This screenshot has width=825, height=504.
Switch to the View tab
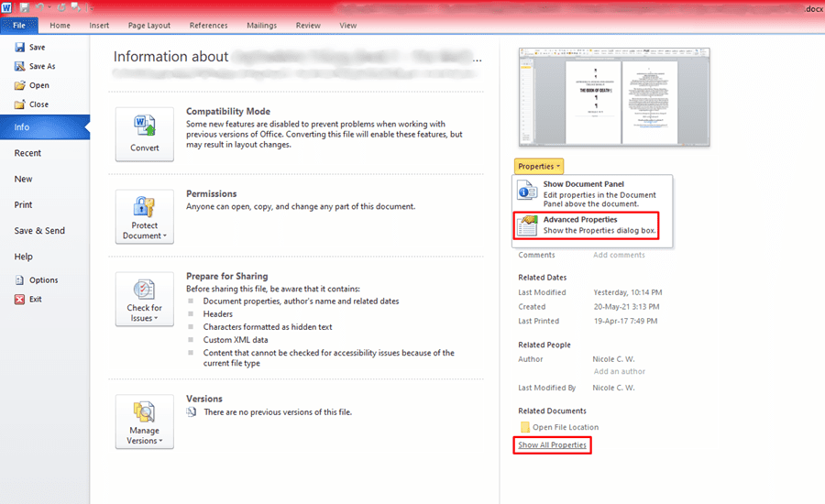(x=347, y=26)
